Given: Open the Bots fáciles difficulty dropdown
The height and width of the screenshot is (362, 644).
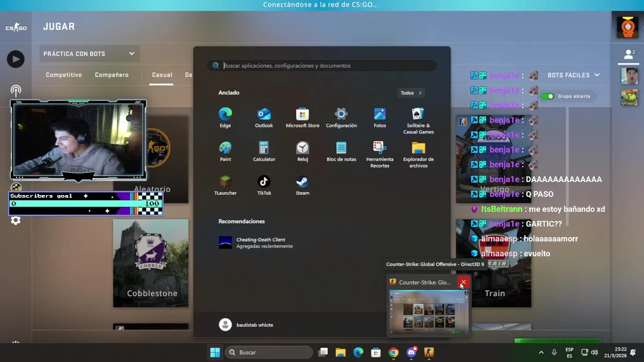Looking at the screenshot, I should pos(574,75).
